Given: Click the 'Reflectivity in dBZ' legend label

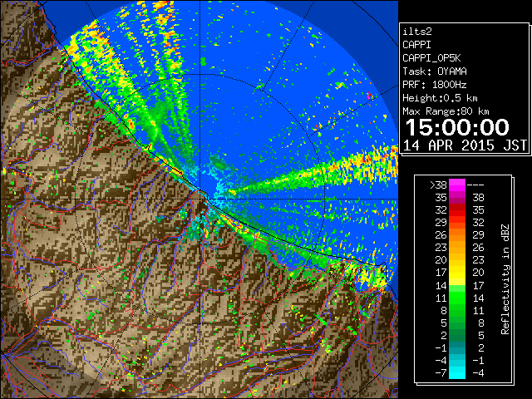Looking at the screenshot, I should coord(505,279).
